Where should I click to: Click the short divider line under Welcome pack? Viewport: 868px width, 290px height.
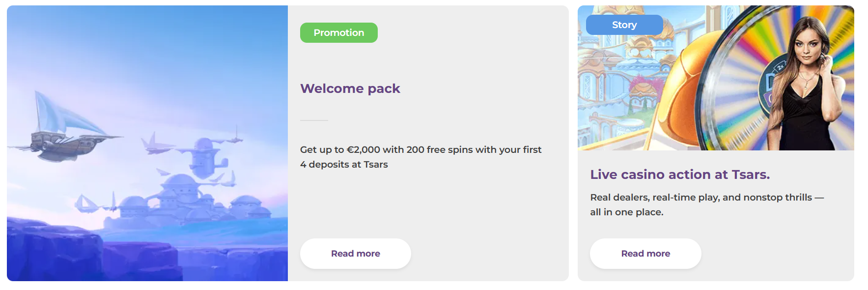point(314,120)
